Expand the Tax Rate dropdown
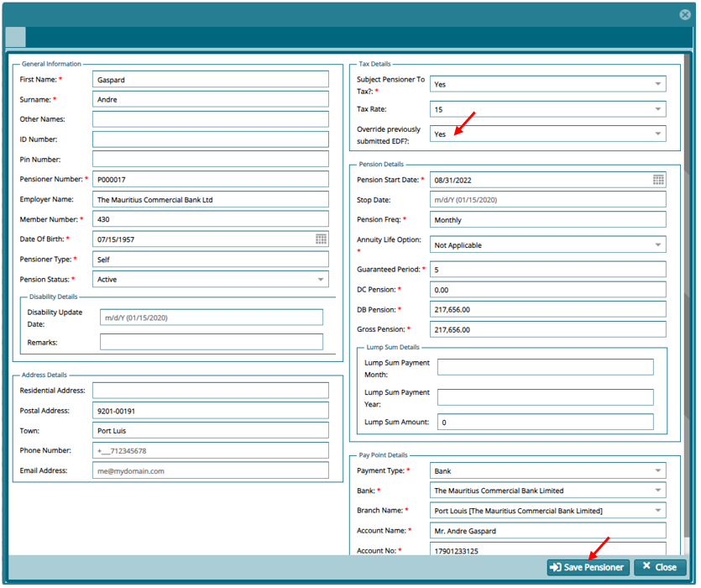The height and width of the screenshot is (588, 701). click(x=657, y=109)
